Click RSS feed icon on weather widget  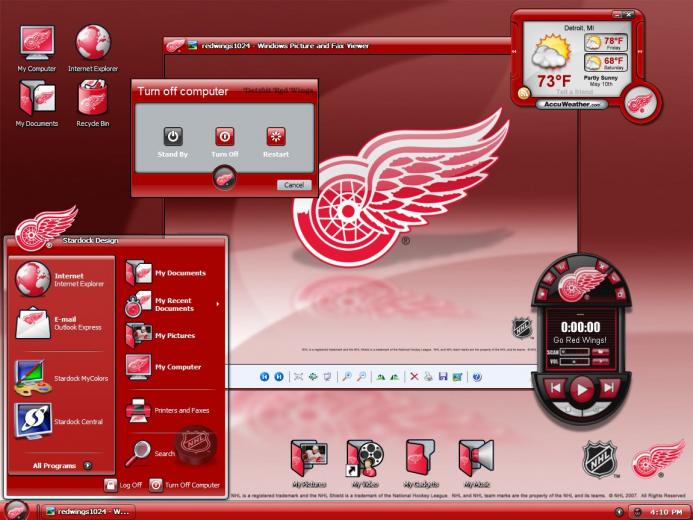point(524,94)
